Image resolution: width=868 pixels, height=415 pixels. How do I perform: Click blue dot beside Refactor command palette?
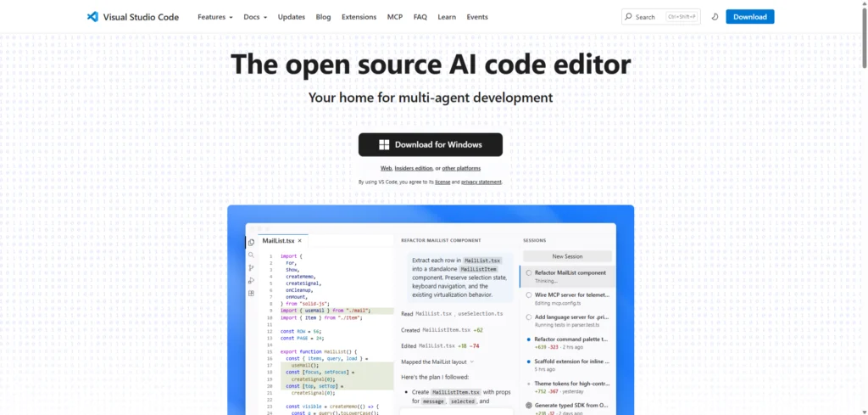coord(529,339)
